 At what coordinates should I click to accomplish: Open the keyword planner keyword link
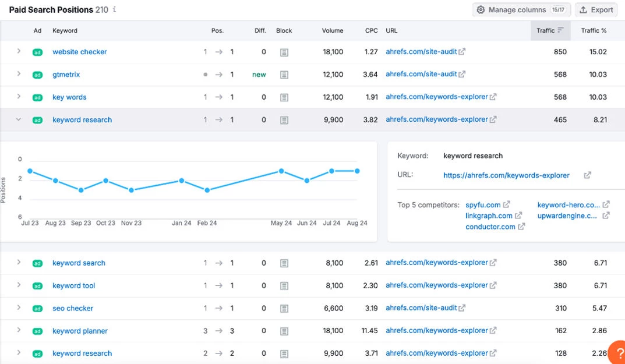click(80, 331)
